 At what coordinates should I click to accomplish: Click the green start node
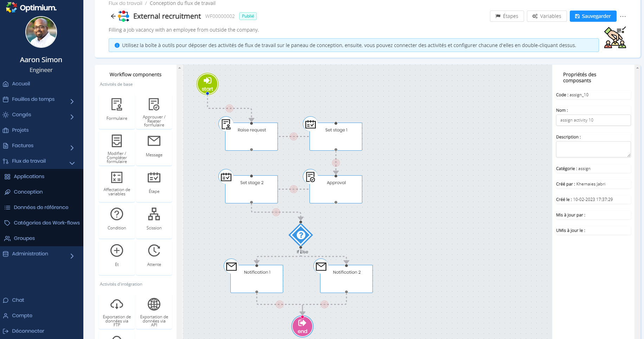tap(208, 84)
